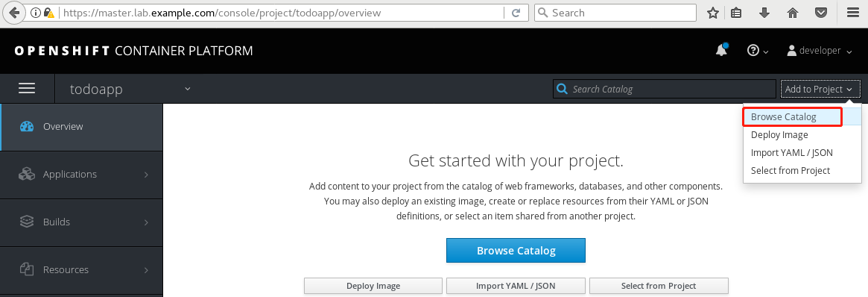Open the developer user menu

(820, 51)
